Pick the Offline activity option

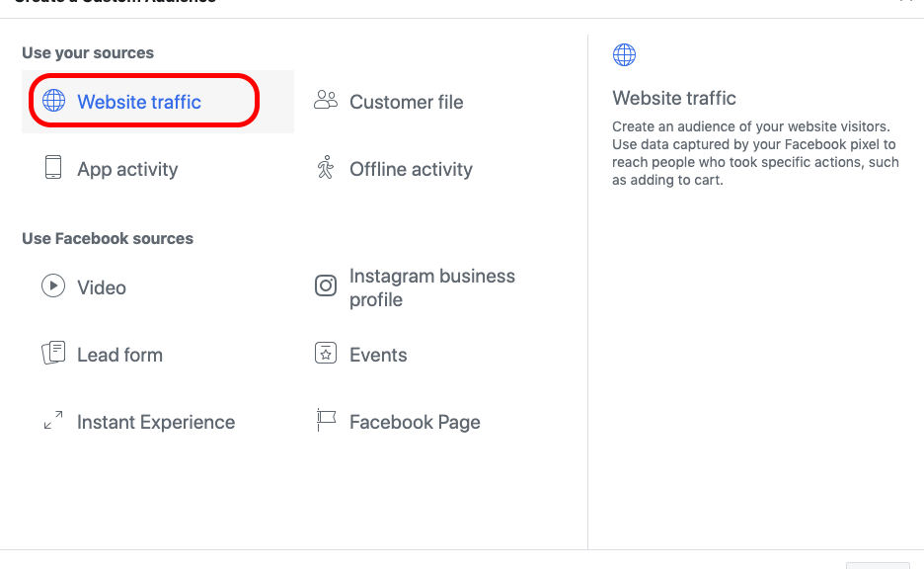pyautogui.click(x=411, y=169)
